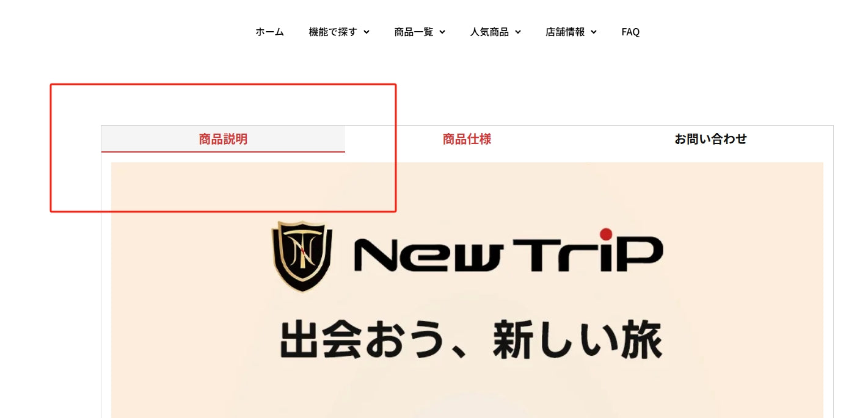Click the arrow icon next to 商品一覧

442,32
